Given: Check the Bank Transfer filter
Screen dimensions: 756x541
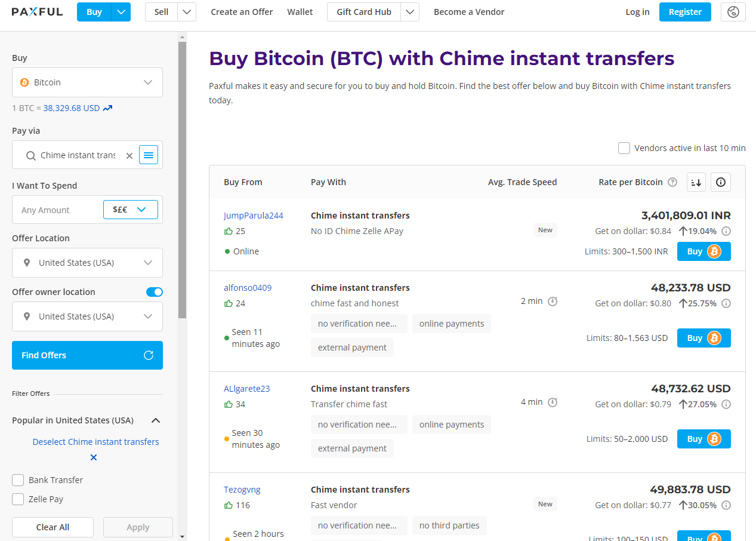Looking at the screenshot, I should [18, 480].
